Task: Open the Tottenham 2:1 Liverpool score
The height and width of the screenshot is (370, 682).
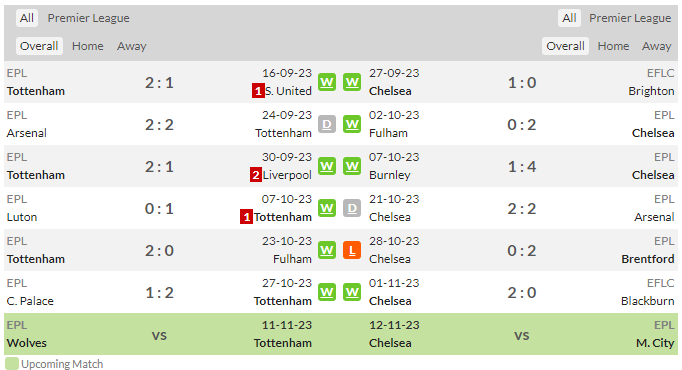Action: pyautogui.click(x=159, y=167)
